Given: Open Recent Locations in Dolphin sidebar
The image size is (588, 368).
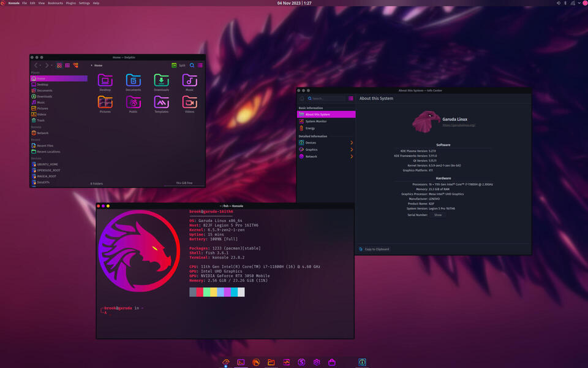Looking at the screenshot, I should pos(59,151).
